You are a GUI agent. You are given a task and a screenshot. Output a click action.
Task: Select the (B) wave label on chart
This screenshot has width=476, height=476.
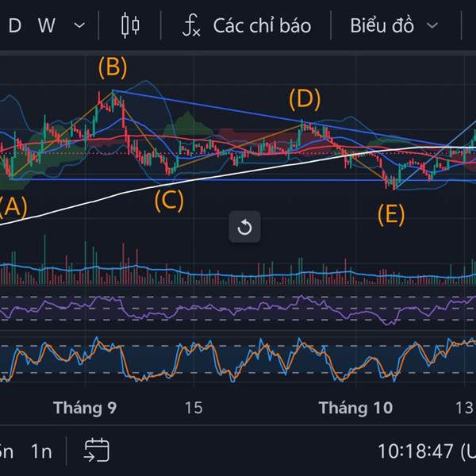click(112, 68)
